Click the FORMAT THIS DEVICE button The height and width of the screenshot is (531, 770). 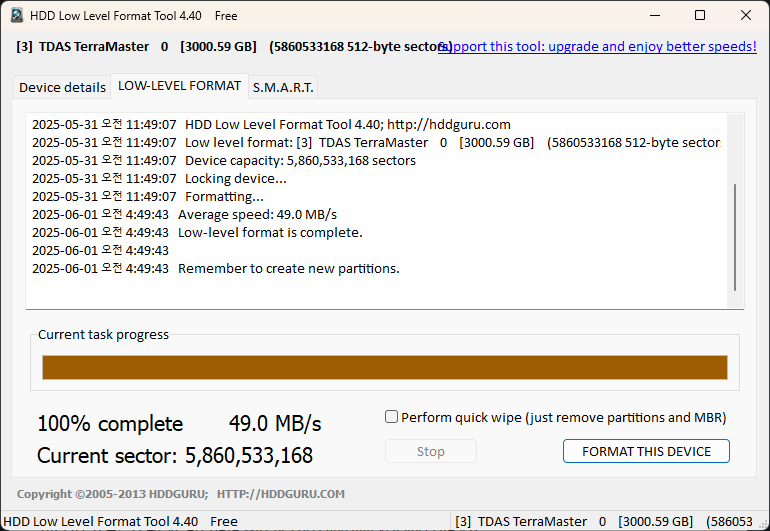click(646, 451)
